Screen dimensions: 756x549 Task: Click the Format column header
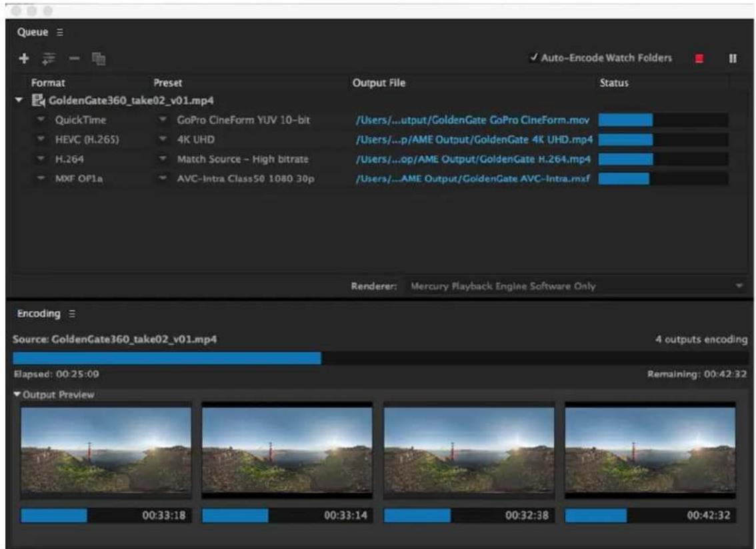pos(48,83)
